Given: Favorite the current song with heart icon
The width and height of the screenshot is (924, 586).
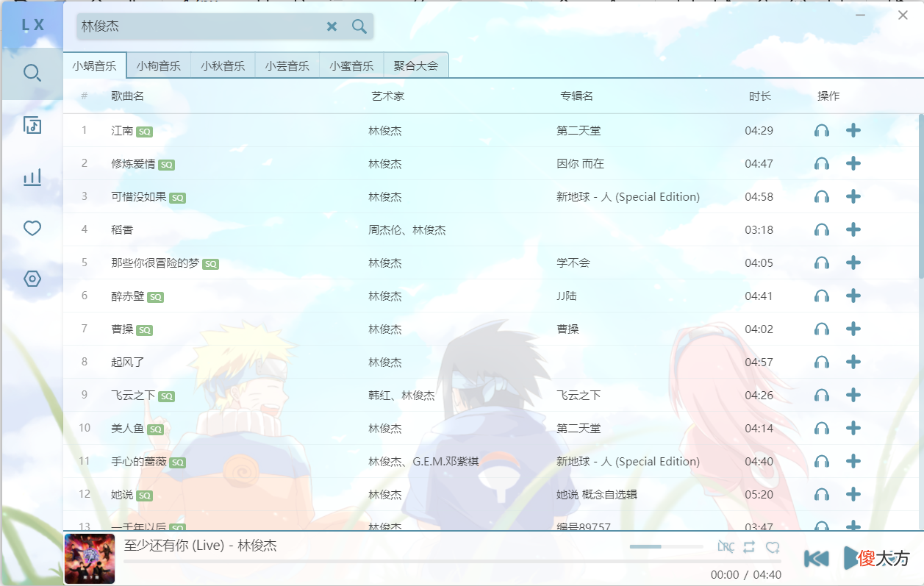Looking at the screenshot, I should (773, 547).
